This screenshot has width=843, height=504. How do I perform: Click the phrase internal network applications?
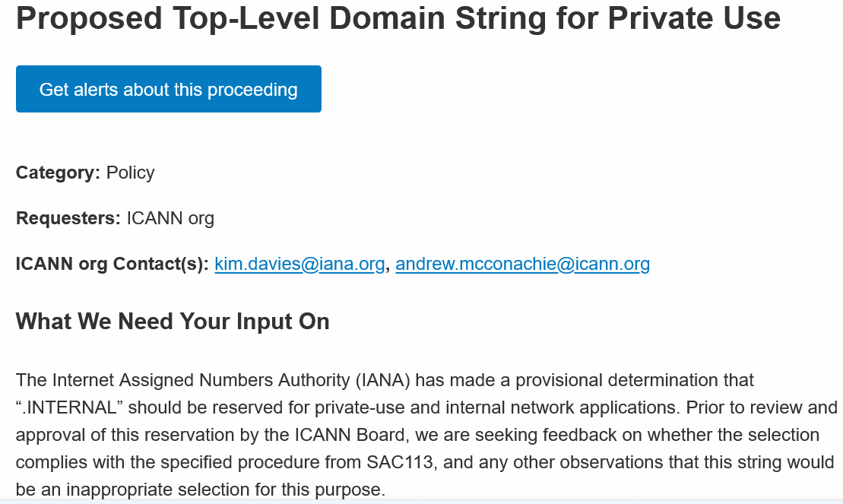pyautogui.click(x=553, y=407)
